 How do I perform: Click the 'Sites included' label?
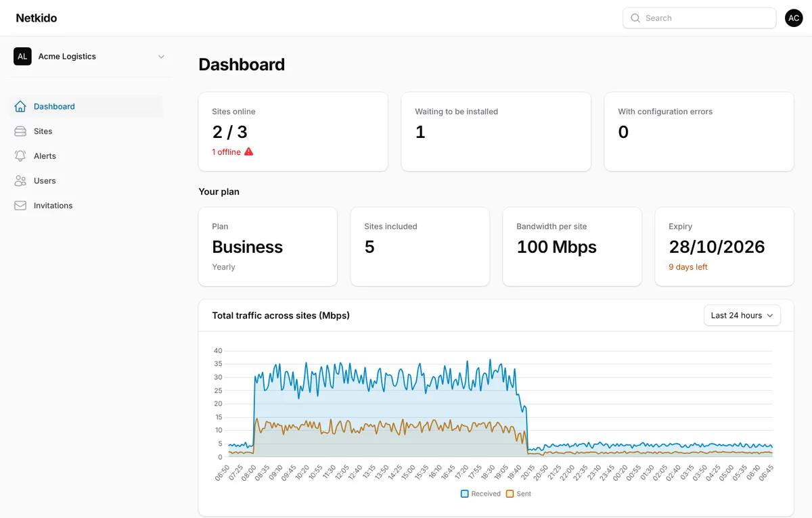tap(391, 227)
